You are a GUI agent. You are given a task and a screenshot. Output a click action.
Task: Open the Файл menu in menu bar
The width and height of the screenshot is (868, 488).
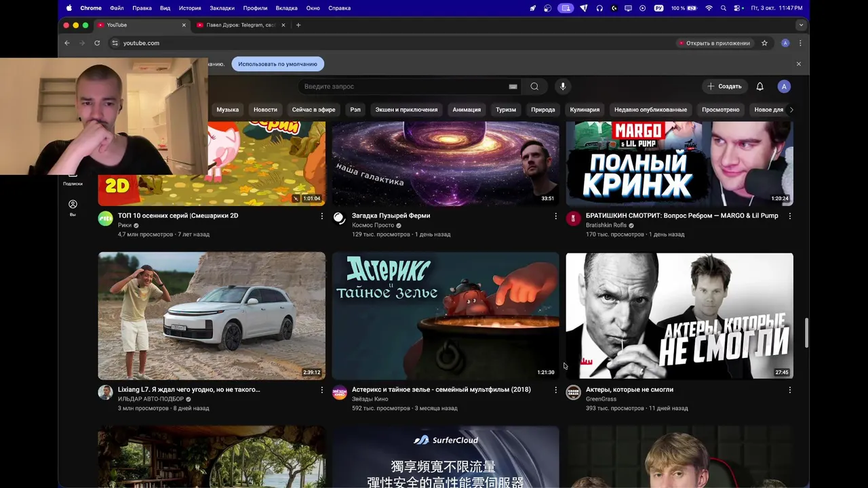coord(117,8)
